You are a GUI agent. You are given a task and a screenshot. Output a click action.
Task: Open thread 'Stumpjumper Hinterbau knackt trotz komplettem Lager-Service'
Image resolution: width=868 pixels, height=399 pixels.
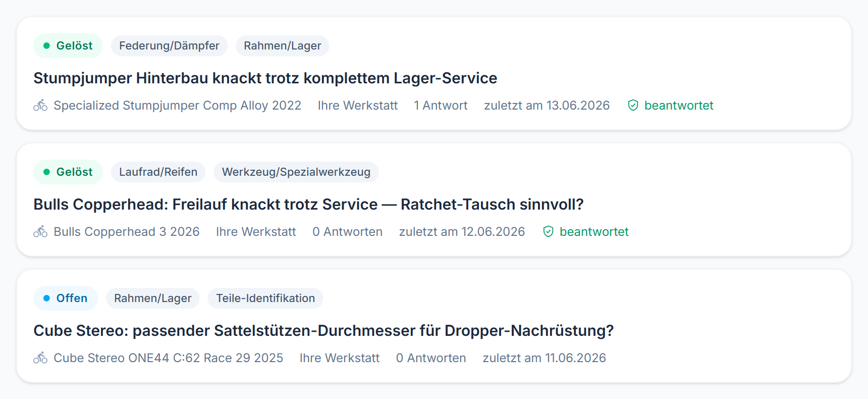[x=265, y=78]
